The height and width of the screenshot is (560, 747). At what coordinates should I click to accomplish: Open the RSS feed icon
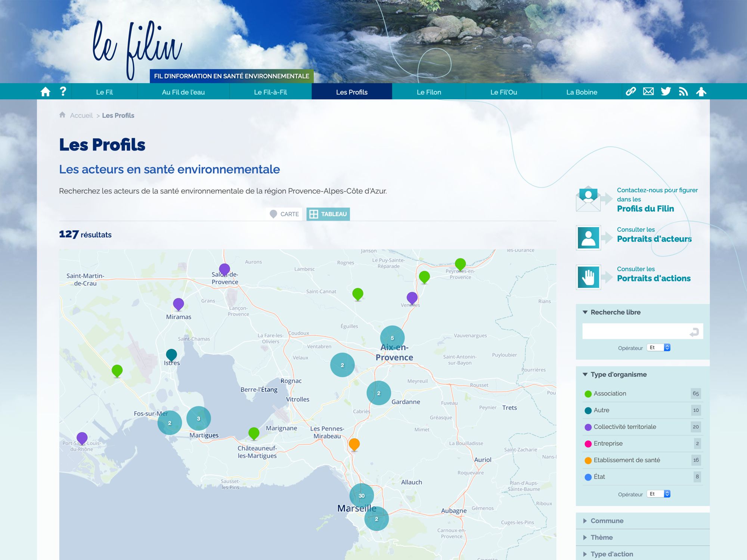pyautogui.click(x=683, y=91)
